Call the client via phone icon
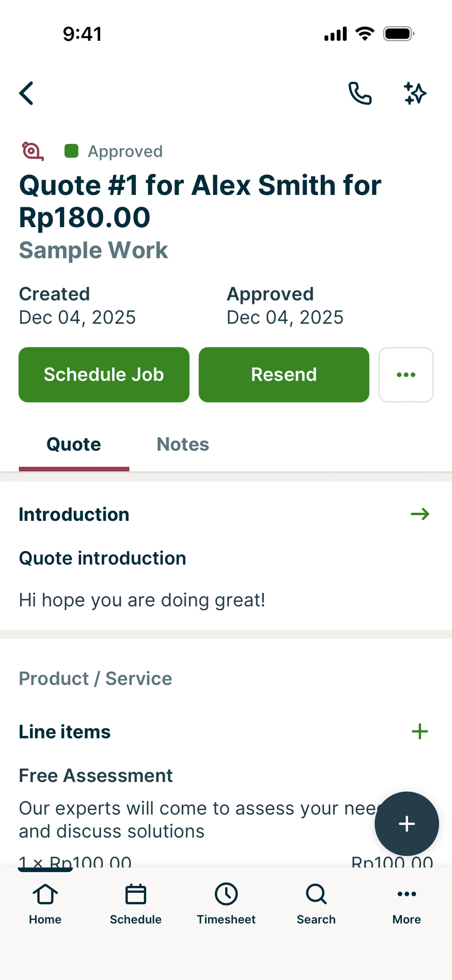This screenshot has height=980, width=452. tap(360, 93)
